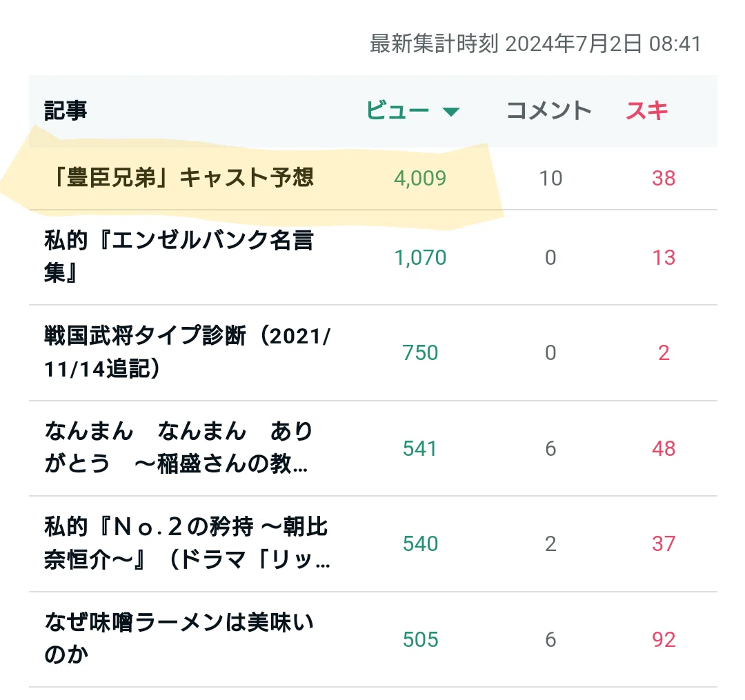The image size is (745, 700).
Task: Click the ビュー sort arrow icon
Action: point(450,112)
